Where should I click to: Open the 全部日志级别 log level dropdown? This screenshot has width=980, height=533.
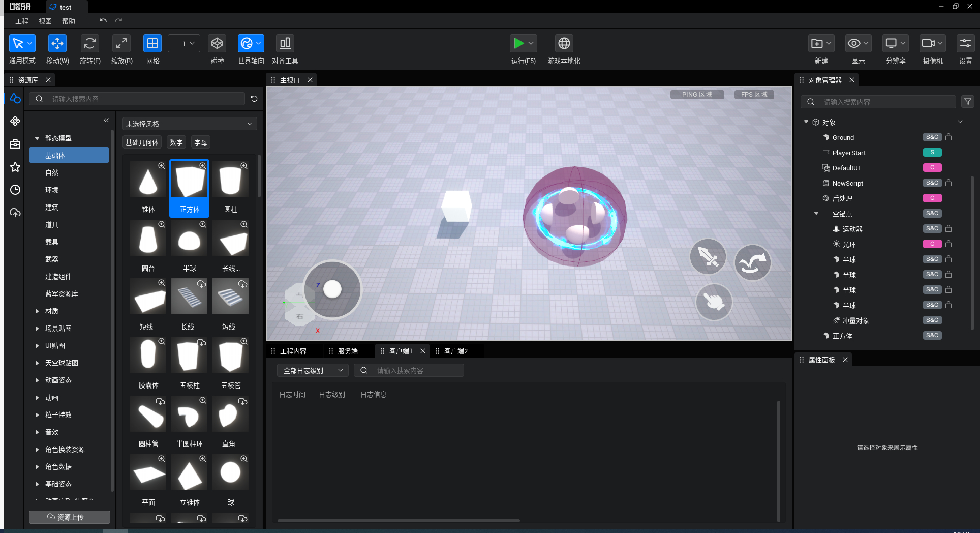click(x=313, y=370)
